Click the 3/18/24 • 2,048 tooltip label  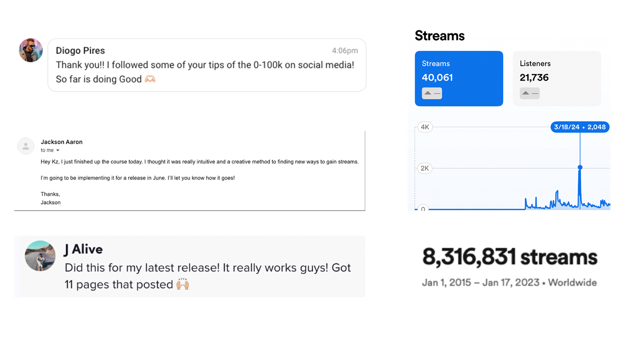(580, 127)
